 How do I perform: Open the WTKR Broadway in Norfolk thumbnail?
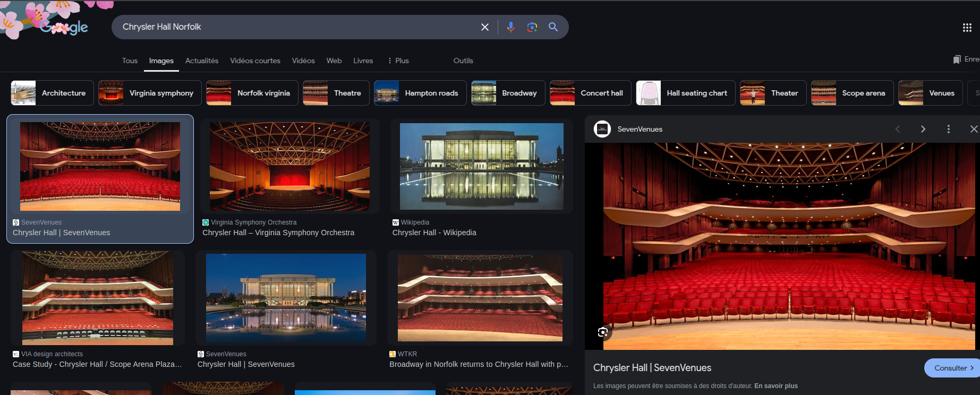click(x=480, y=298)
